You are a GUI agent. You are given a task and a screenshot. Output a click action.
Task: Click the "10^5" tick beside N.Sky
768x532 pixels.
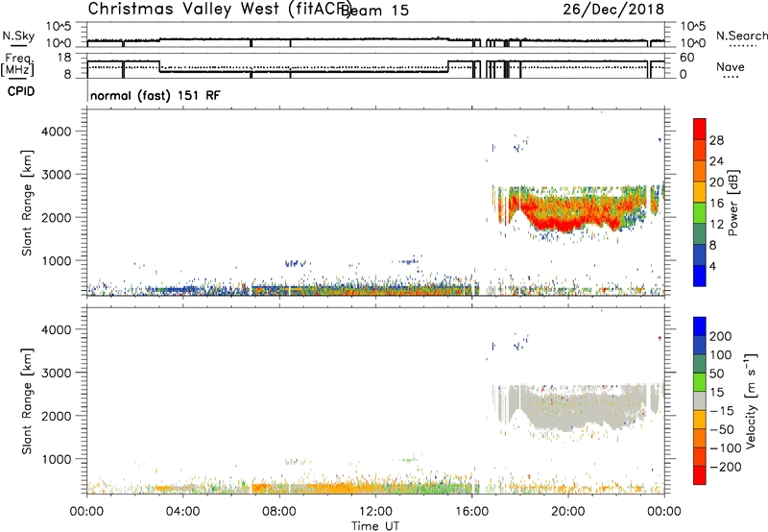(x=59, y=26)
